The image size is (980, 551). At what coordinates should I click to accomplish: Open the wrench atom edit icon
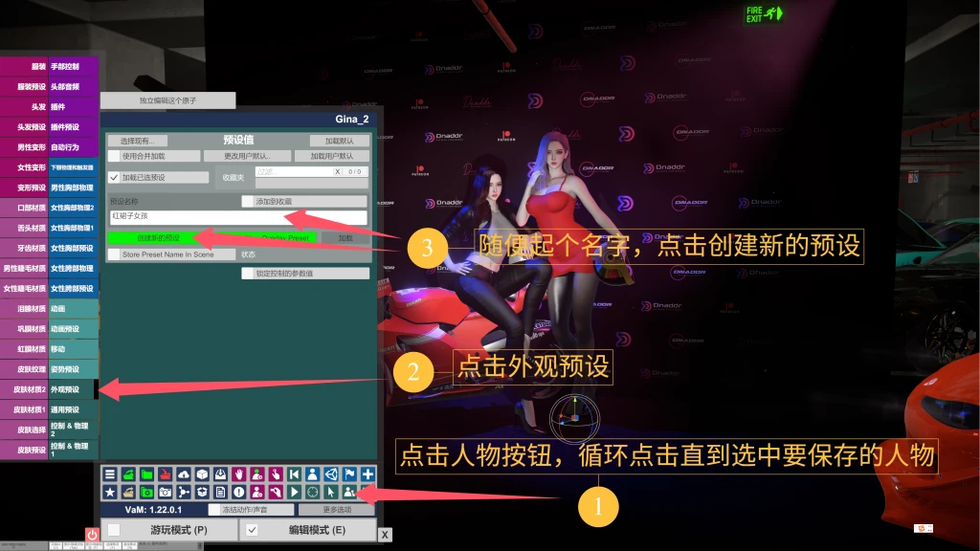point(274,491)
